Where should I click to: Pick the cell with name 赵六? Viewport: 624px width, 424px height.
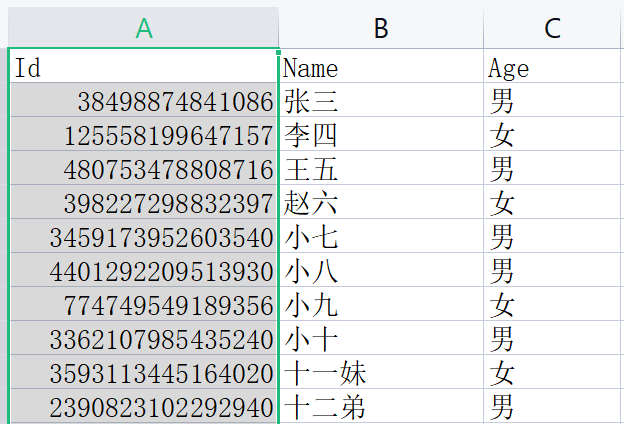point(380,203)
